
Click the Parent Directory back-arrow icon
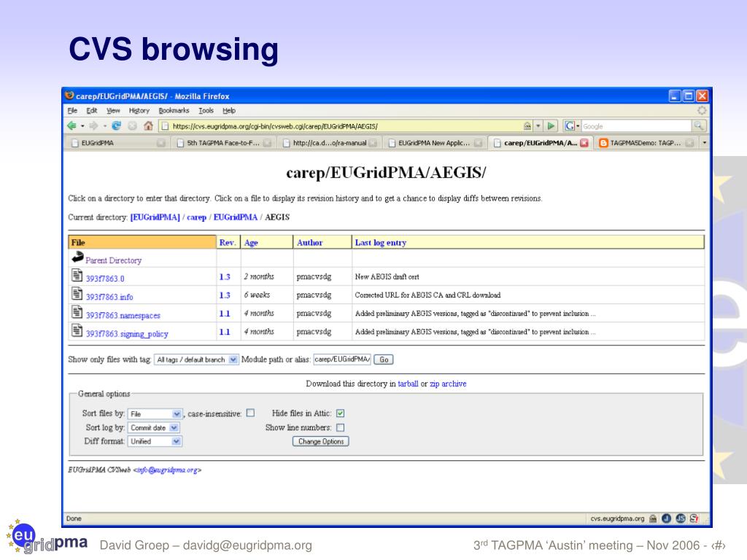(x=77, y=257)
